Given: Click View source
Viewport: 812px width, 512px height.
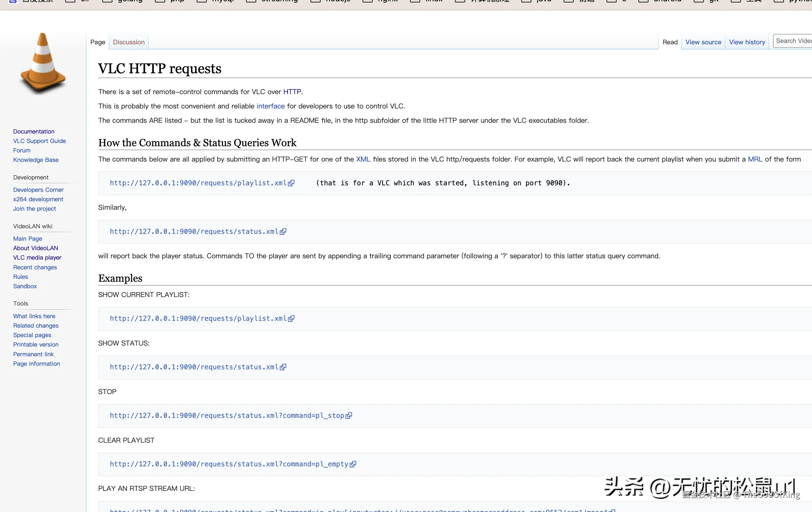Looking at the screenshot, I should pos(703,42).
